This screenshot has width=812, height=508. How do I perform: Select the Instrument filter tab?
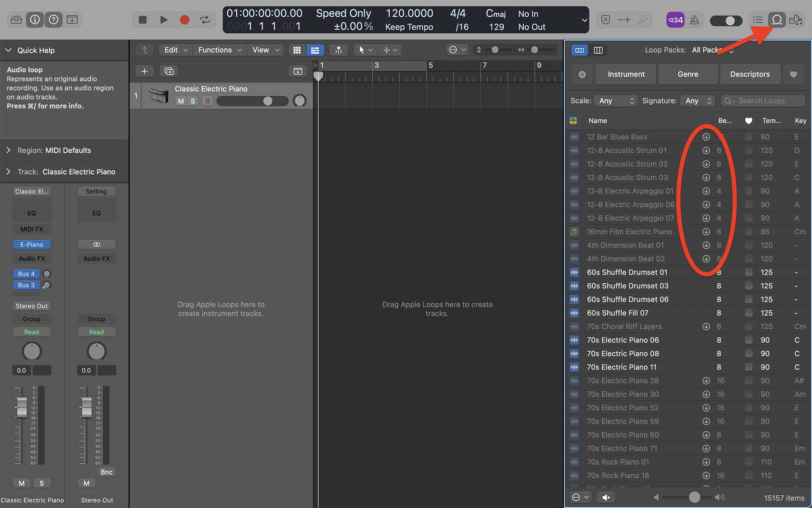(626, 75)
